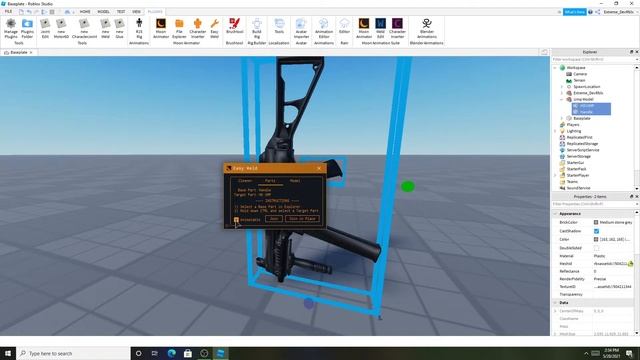This screenshot has height=360, width=640.
Task: Select ReplicatedStorage in the Explorer
Action: (582, 144)
